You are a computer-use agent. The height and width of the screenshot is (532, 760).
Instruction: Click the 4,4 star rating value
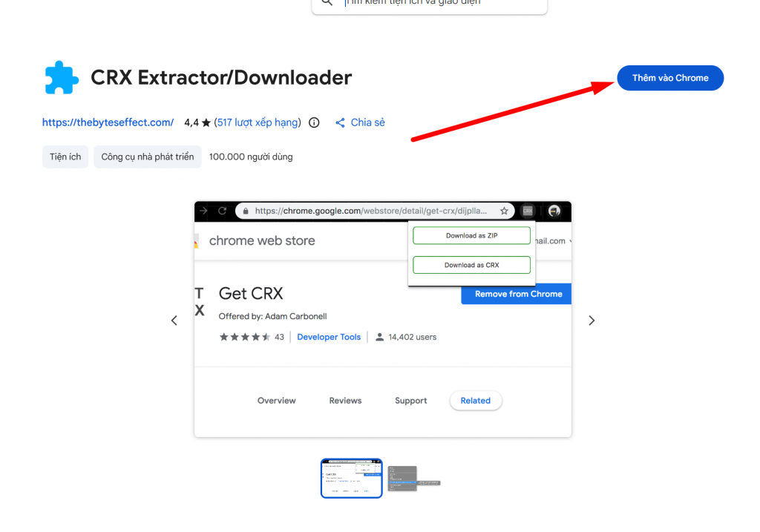click(191, 122)
